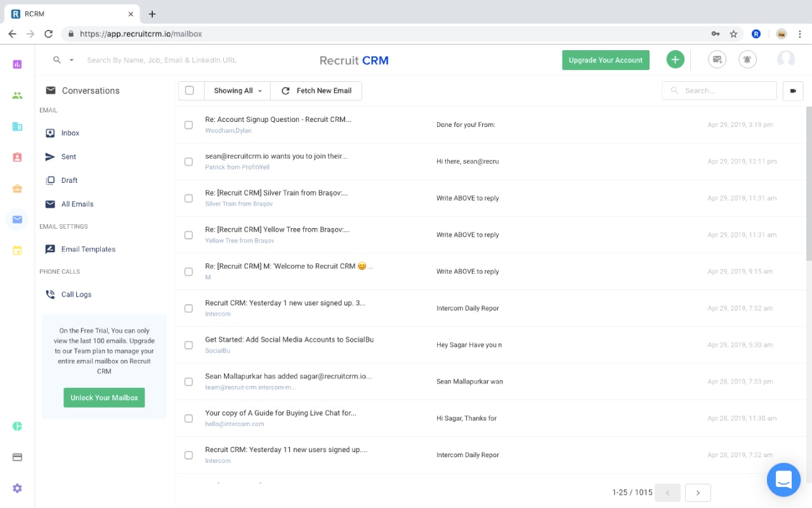Image resolution: width=812 pixels, height=508 pixels.
Task: Open the Calendar icon in left sidebar
Action: [17, 251]
